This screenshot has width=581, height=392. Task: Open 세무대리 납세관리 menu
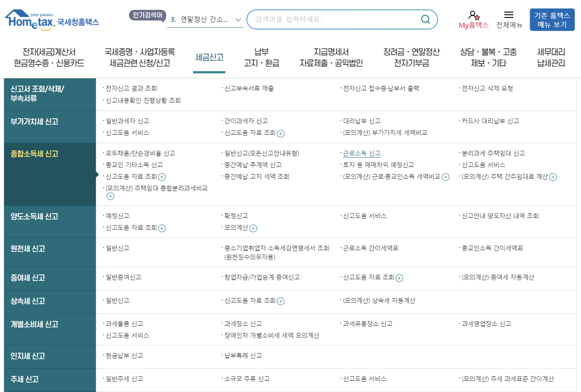[551, 58]
